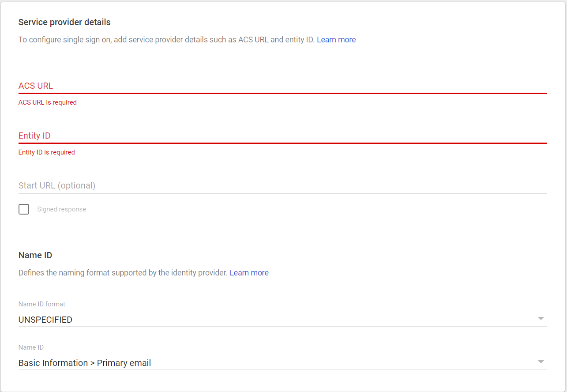The height and width of the screenshot is (392, 567).
Task: Click the ACS URL input field
Action: pos(282,86)
